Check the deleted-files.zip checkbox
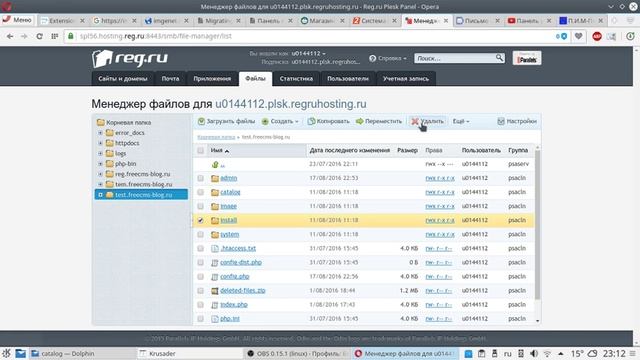Image resolution: width=640 pixels, height=360 pixels. click(200, 291)
